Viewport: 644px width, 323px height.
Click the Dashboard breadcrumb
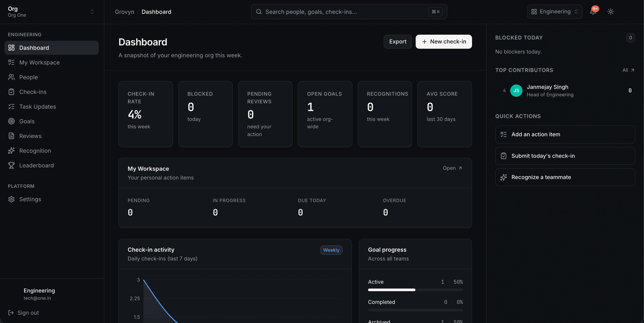tap(156, 12)
